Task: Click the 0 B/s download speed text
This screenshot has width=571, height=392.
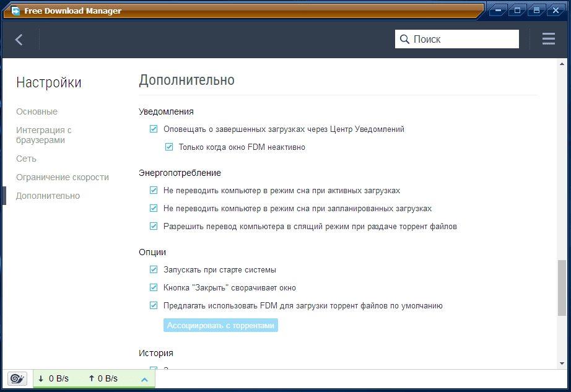Action: [59, 378]
